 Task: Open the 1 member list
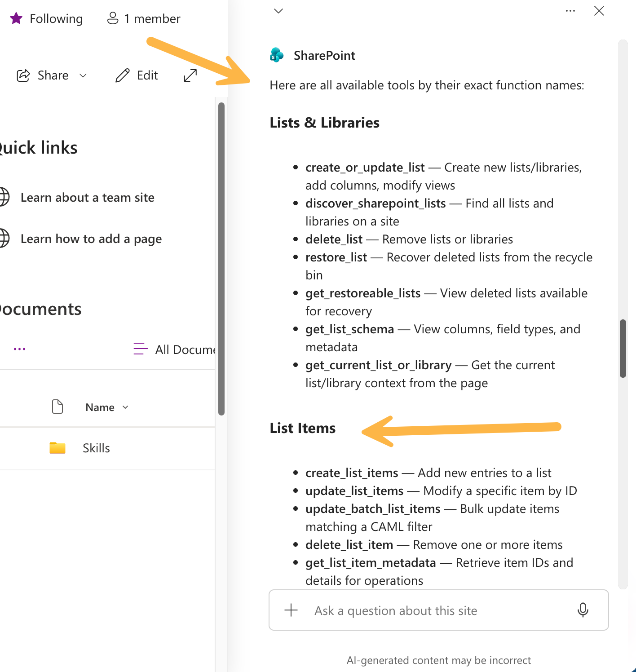(144, 18)
